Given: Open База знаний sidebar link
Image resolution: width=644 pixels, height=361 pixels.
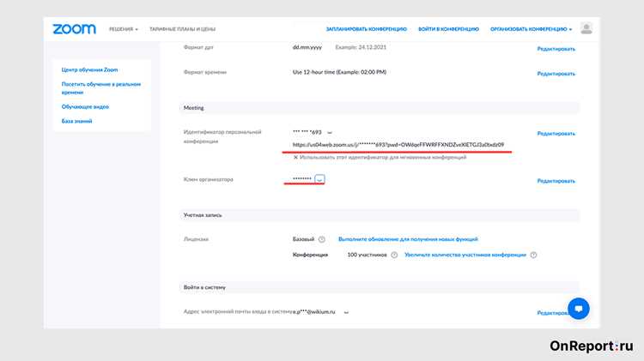Looking at the screenshot, I should tap(76, 121).
